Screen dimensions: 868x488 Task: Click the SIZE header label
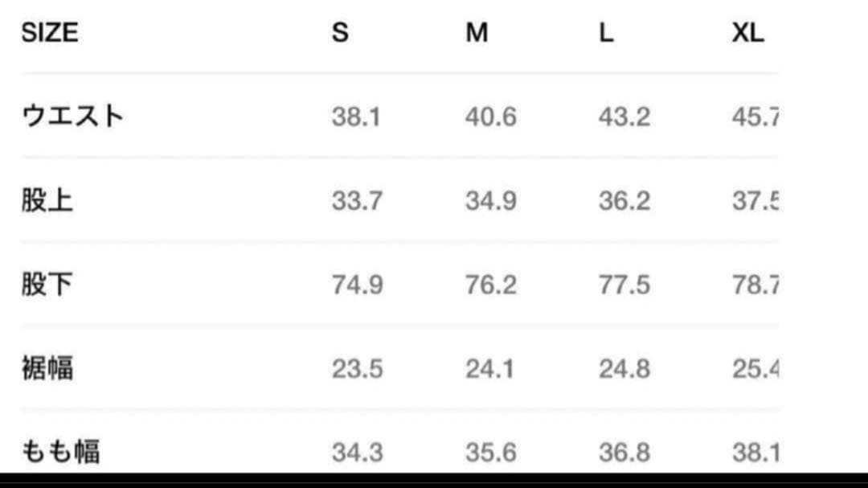point(50,33)
